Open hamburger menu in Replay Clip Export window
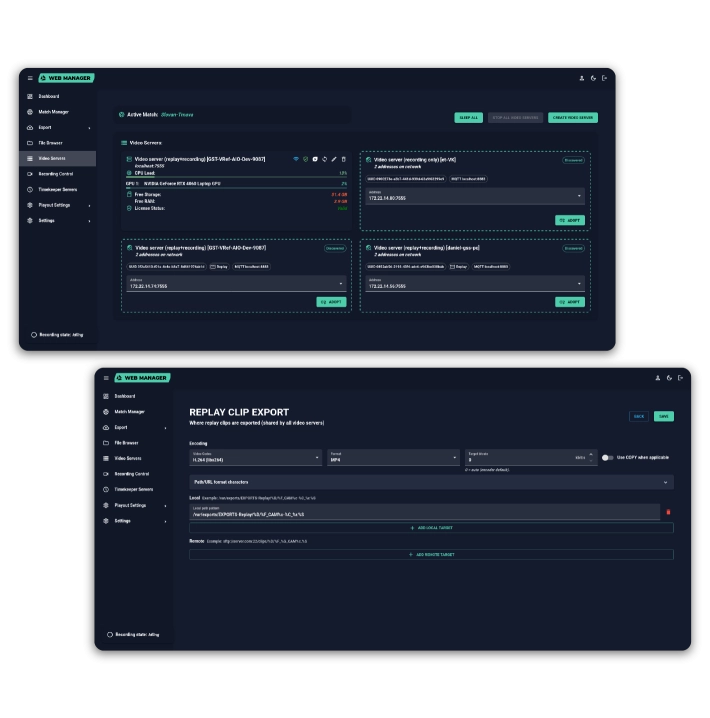Screen dimensions: 710x718 tap(106, 378)
